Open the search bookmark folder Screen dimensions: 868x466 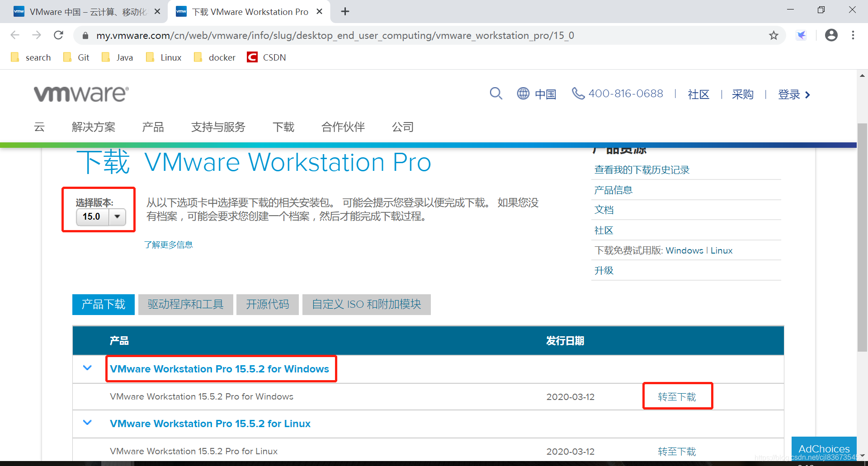(31, 57)
